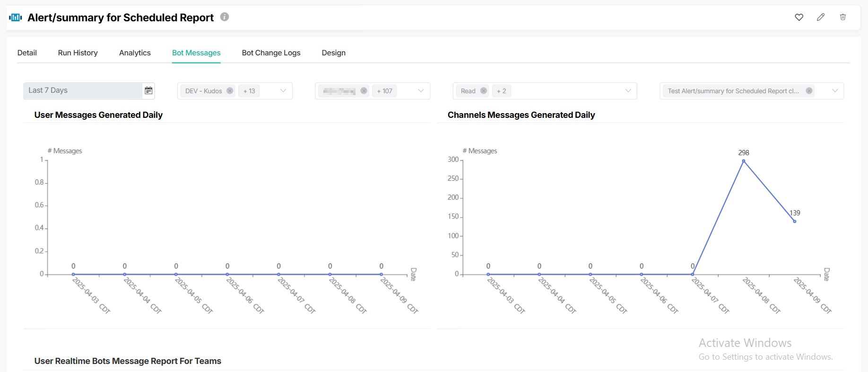Open the calendar date picker icon
Image resolution: width=868 pixels, height=372 pixels.
(148, 91)
